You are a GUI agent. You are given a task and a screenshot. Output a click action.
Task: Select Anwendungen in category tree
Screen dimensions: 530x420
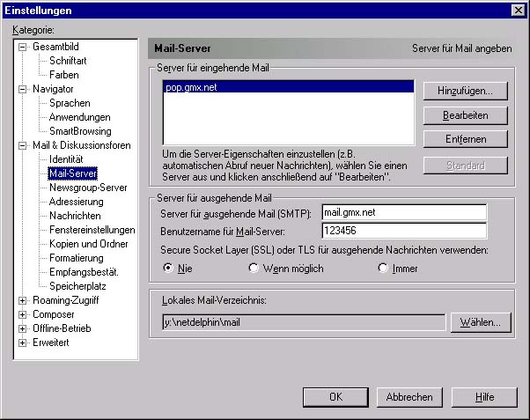click(80, 117)
